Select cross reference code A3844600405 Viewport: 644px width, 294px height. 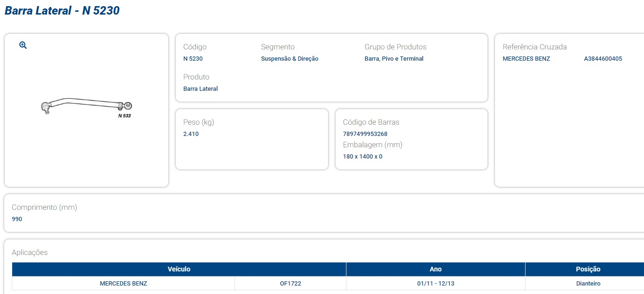[603, 59]
